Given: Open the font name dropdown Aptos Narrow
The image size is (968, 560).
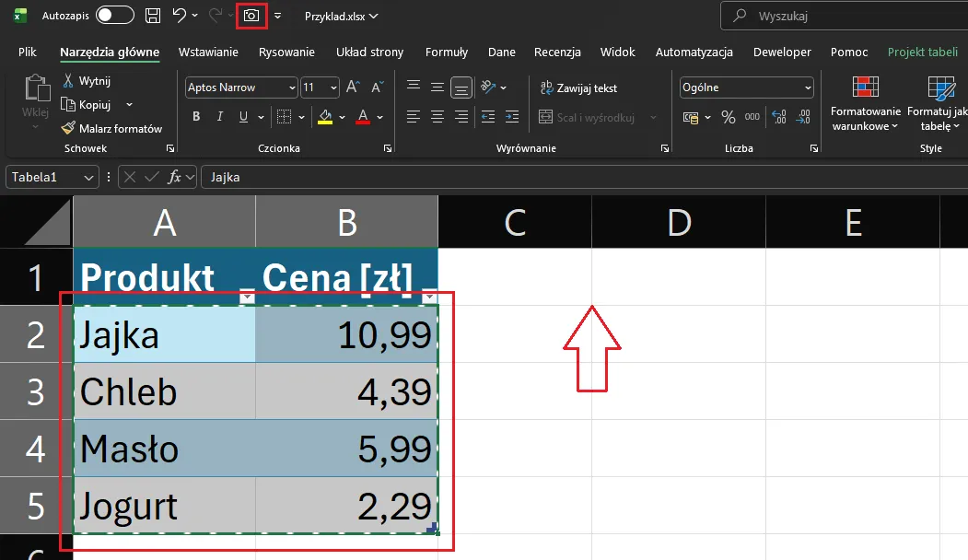Looking at the screenshot, I should click(241, 87).
